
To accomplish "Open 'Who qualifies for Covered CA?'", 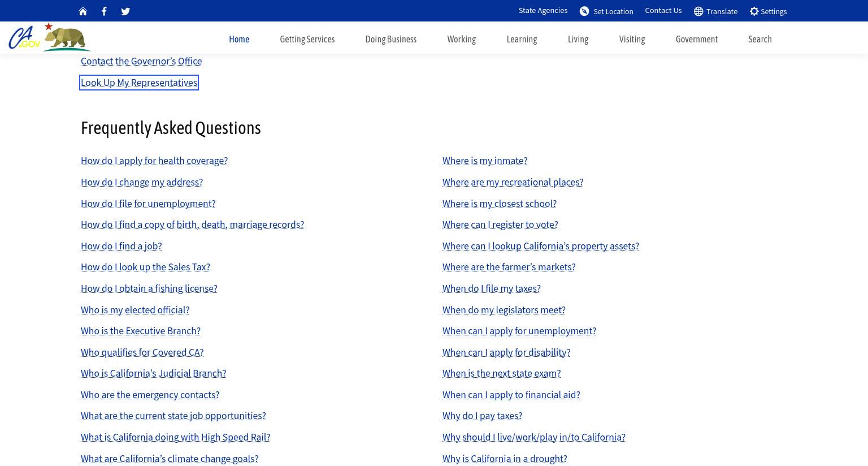I will coord(142,352).
